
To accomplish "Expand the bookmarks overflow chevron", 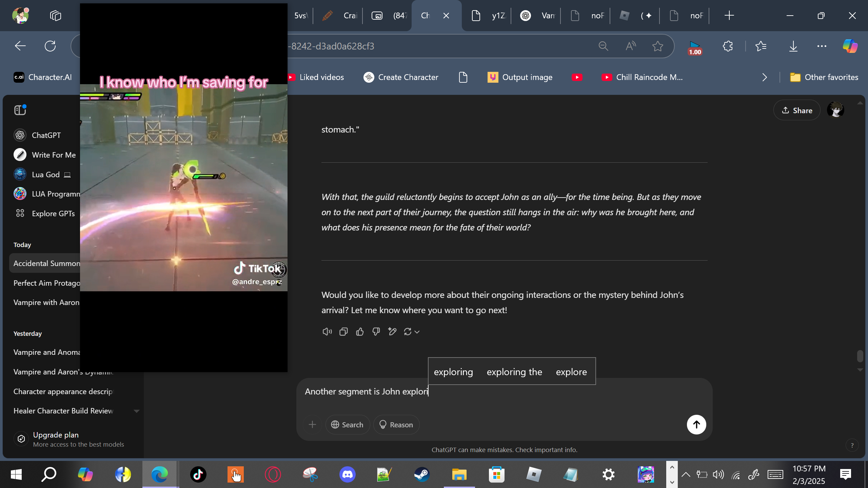I will 764,77.
